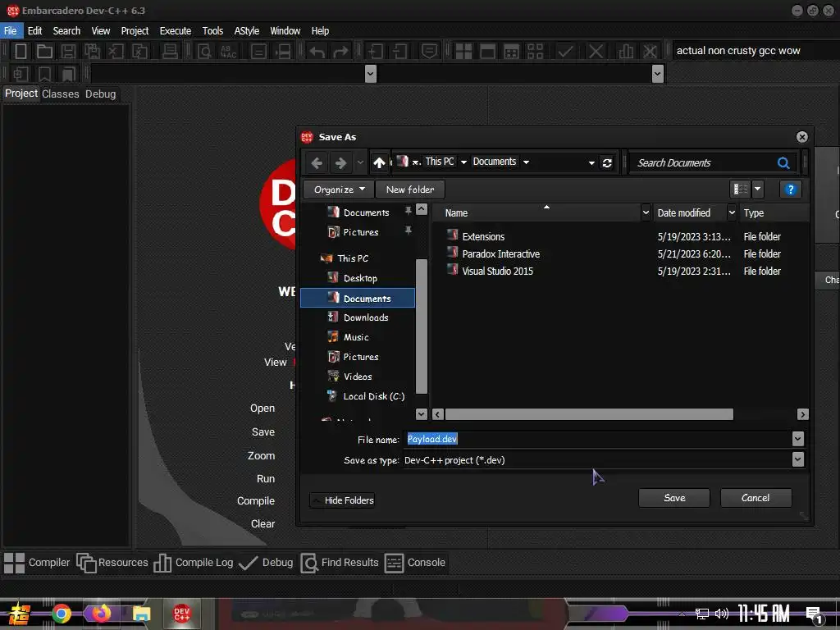Expand the Save as type dropdown
The width and height of the screenshot is (840, 630).
[x=797, y=459]
